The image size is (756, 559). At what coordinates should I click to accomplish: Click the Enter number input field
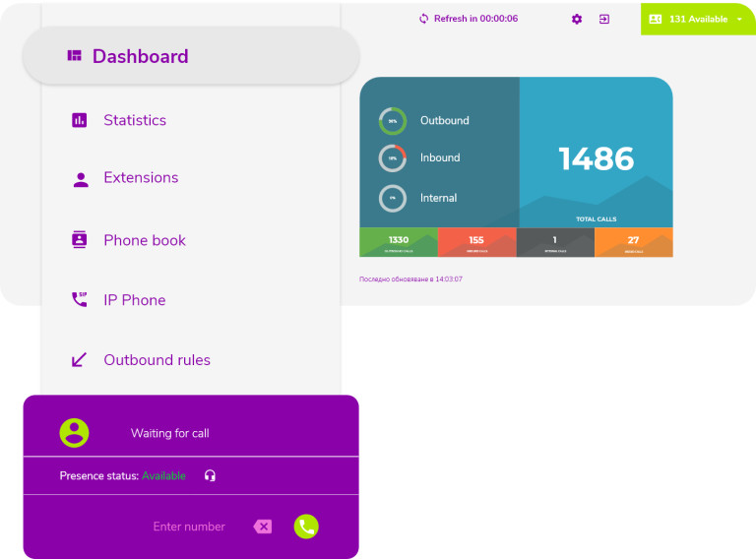189,527
